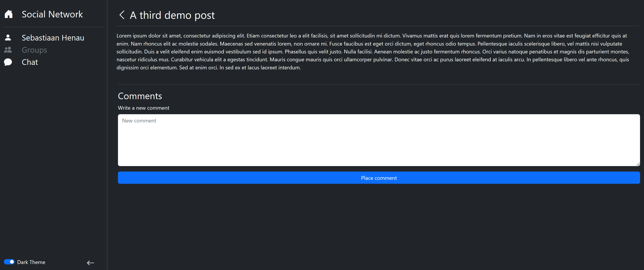Click the 'A third demo post' heading
This screenshot has height=270, width=644.
coord(172,15)
